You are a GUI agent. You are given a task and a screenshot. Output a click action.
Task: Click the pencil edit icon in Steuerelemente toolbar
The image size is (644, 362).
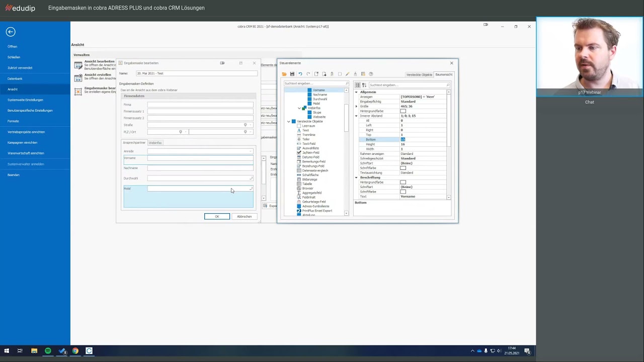(347, 74)
